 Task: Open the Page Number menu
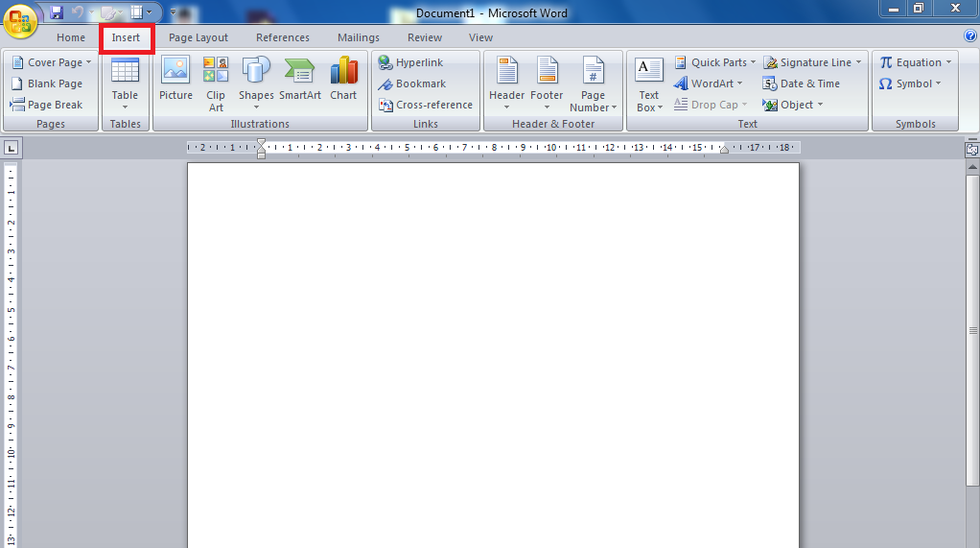(594, 83)
